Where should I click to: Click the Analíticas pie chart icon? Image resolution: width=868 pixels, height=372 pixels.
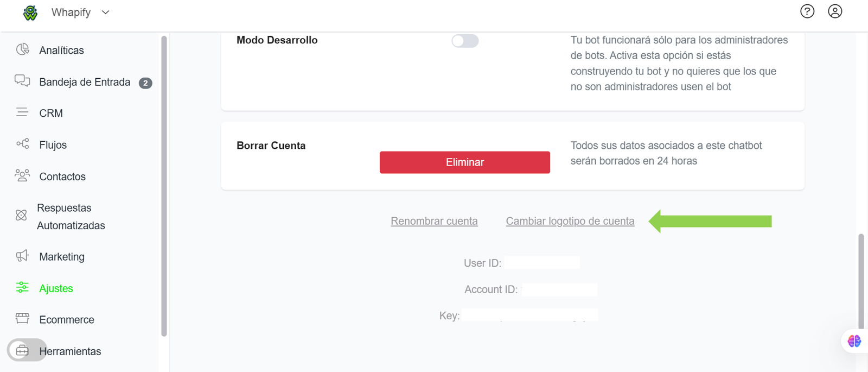tap(22, 50)
